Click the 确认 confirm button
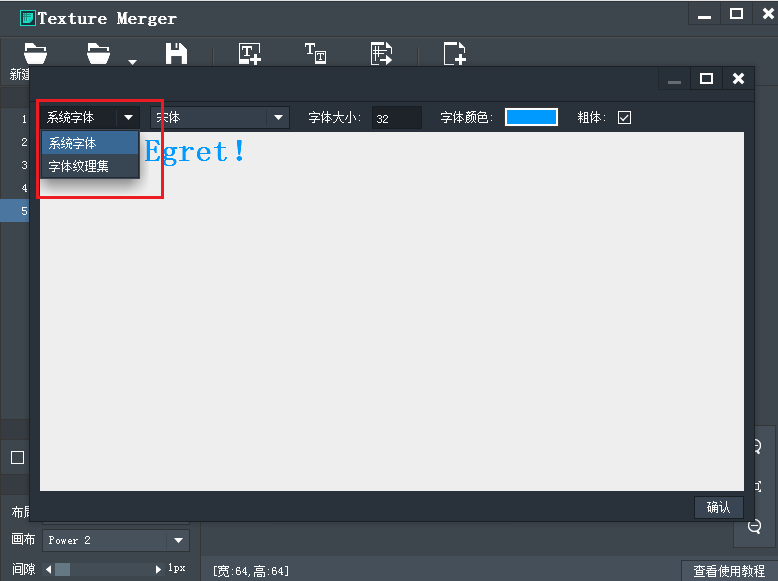Image resolution: width=778 pixels, height=581 pixels. pyautogui.click(x=718, y=507)
